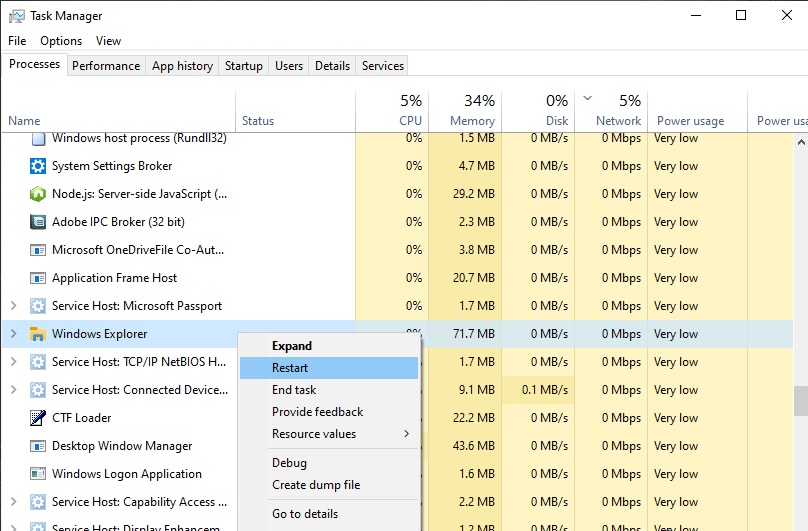Click the vertical scrollbar thumb

coord(801,401)
